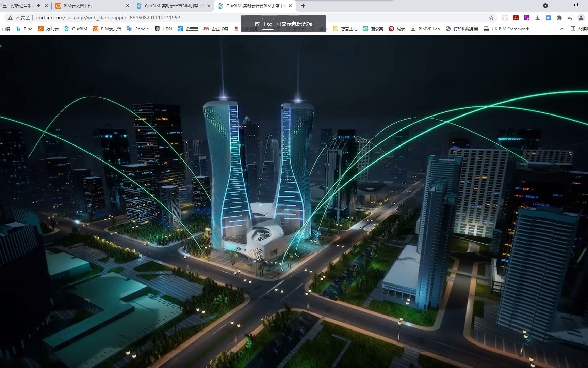Open the 智慧工地 bookmark folder

(345, 29)
